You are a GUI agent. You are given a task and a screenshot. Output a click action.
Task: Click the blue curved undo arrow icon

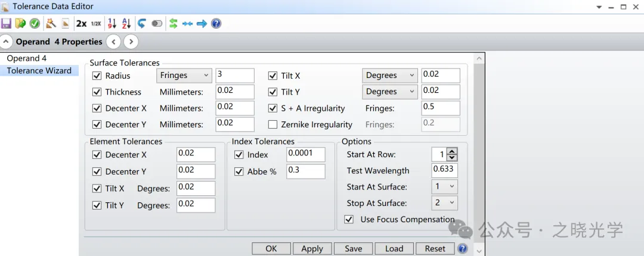pos(142,24)
